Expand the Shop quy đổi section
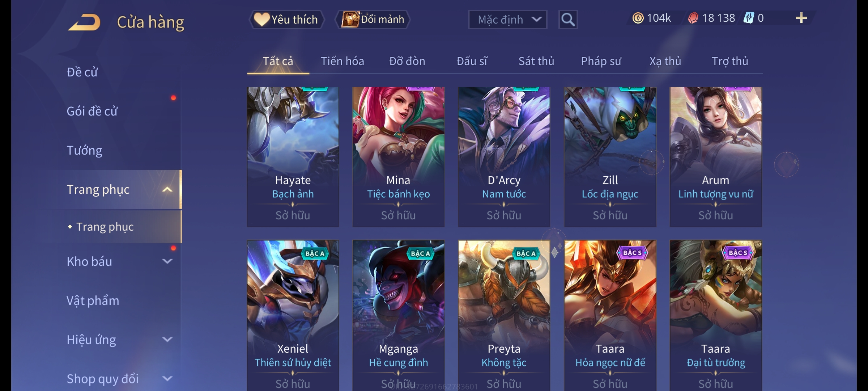Screen dimensions: 868x391 pyautogui.click(x=167, y=378)
